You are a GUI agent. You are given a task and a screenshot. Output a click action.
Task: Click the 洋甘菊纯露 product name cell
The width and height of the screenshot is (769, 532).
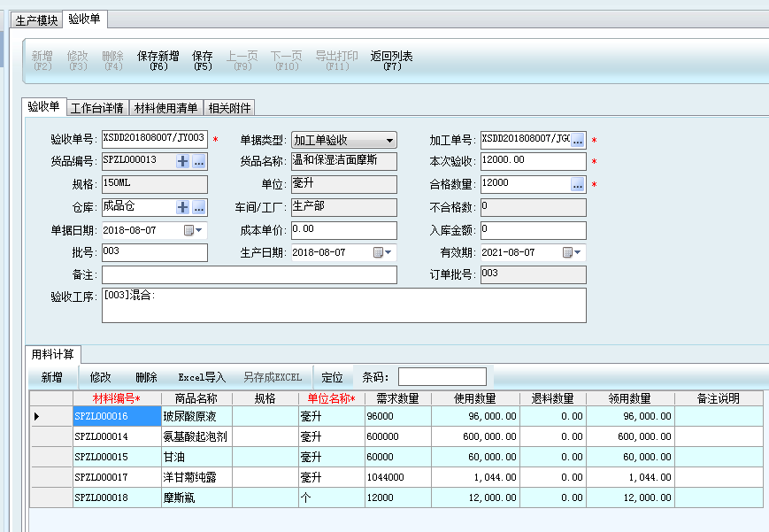(x=196, y=477)
